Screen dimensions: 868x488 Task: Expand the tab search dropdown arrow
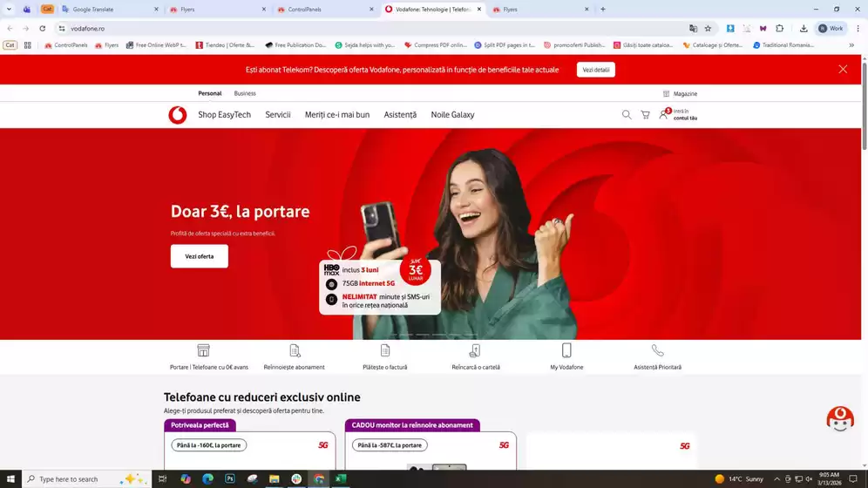coord(9,9)
